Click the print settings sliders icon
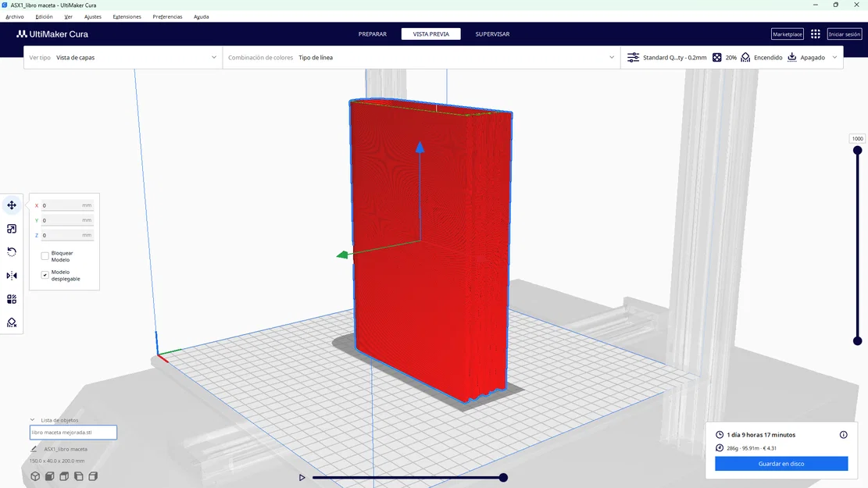 pos(634,58)
